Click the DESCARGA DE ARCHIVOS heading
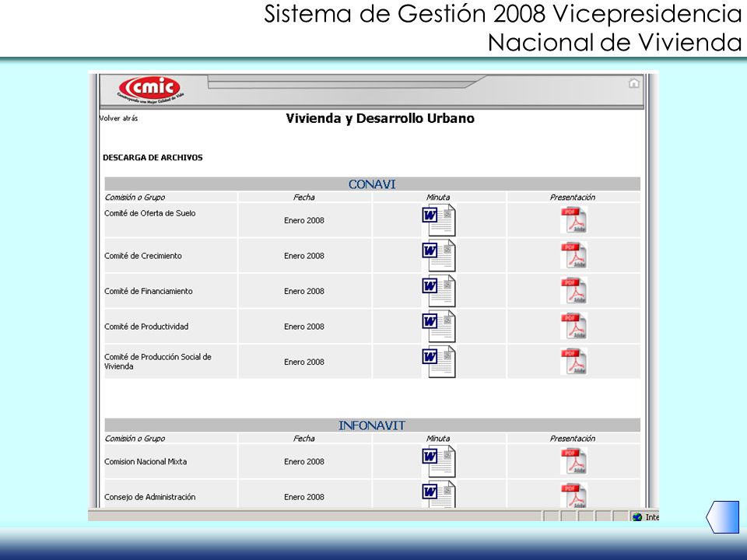Viewport: 747px width, 560px height. point(153,158)
